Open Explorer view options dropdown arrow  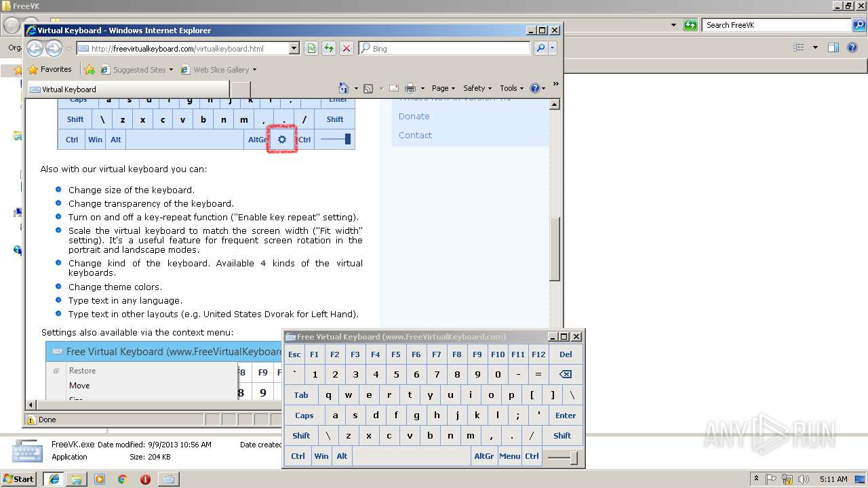815,47
